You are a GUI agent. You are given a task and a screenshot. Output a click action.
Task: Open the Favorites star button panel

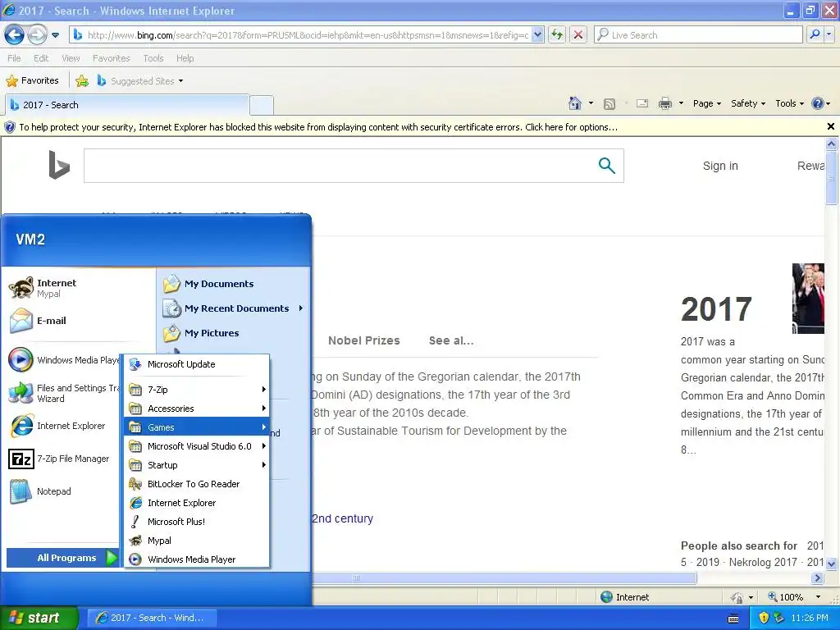pyautogui.click(x=32, y=81)
